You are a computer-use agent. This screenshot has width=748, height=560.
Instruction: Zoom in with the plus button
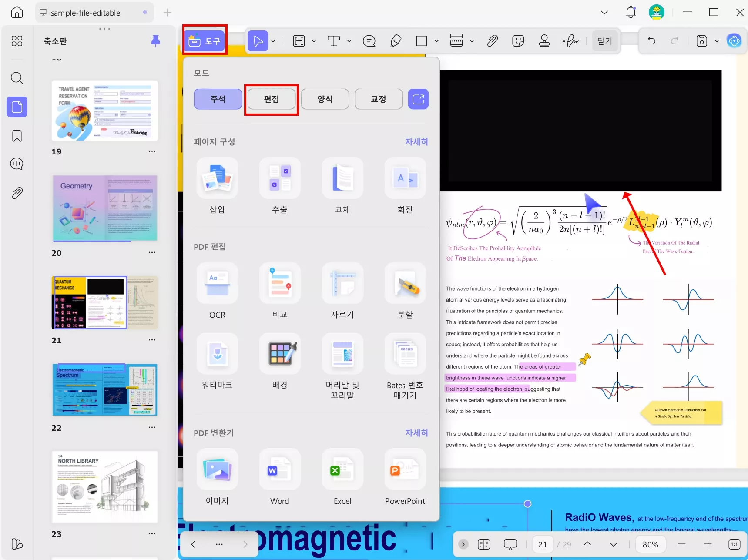708,544
